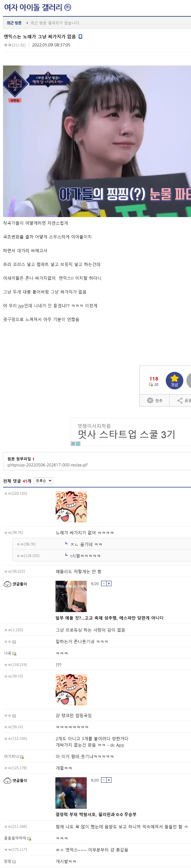191x868 pixels.
Task: Open ad info via the circled i icon
Action: 78,443
